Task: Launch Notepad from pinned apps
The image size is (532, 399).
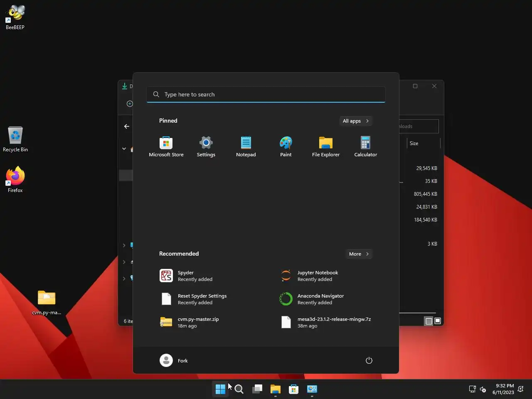Action: click(x=246, y=147)
